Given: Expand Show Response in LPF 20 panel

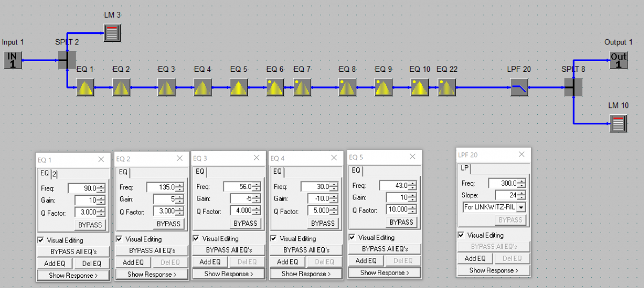Looking at the screenshot, I should 494,270.
